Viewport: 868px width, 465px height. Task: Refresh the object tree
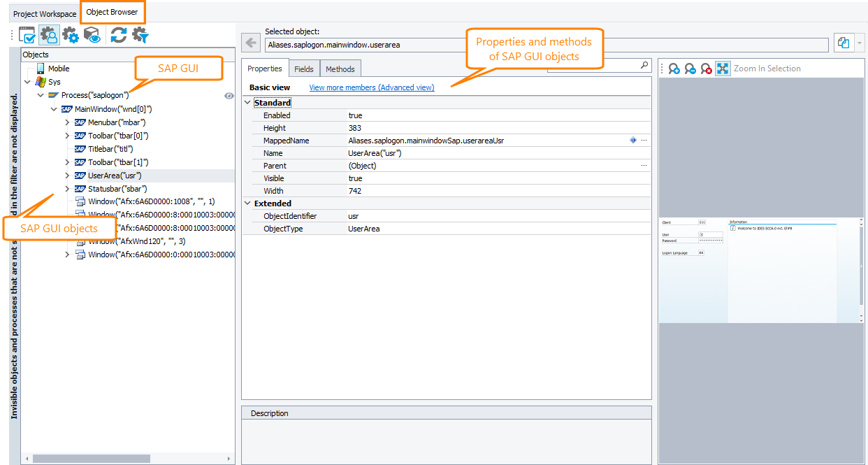(117, 34)
